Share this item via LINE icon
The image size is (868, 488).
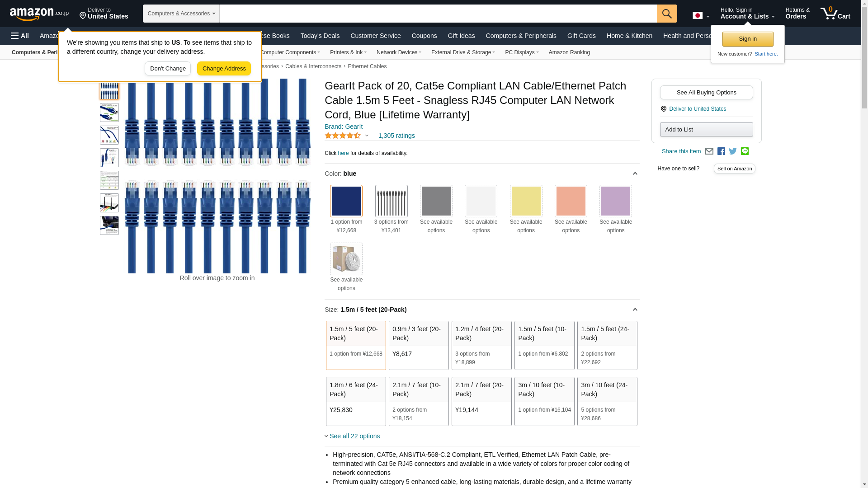tap(745, 151)
